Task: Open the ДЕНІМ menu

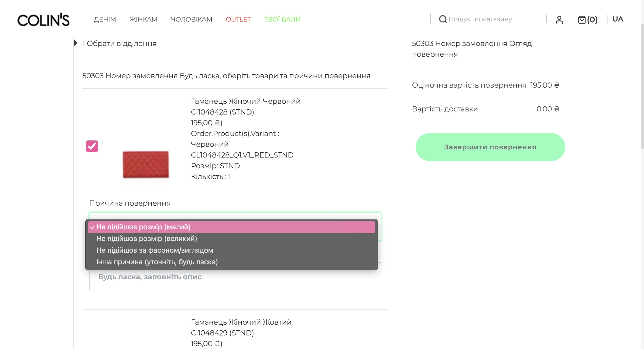Action: pyautogui.click(x=105, y=19)
